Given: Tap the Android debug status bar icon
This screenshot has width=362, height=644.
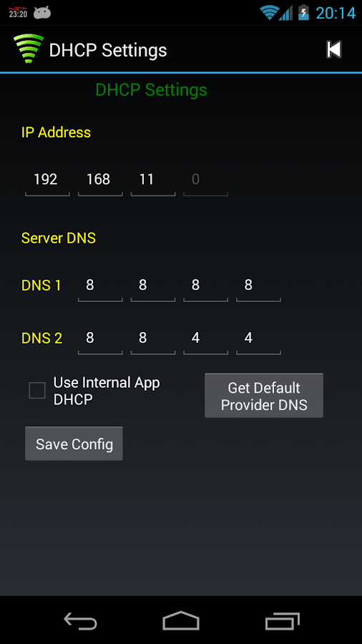Looking at the screenshot, I should point(42,13).
